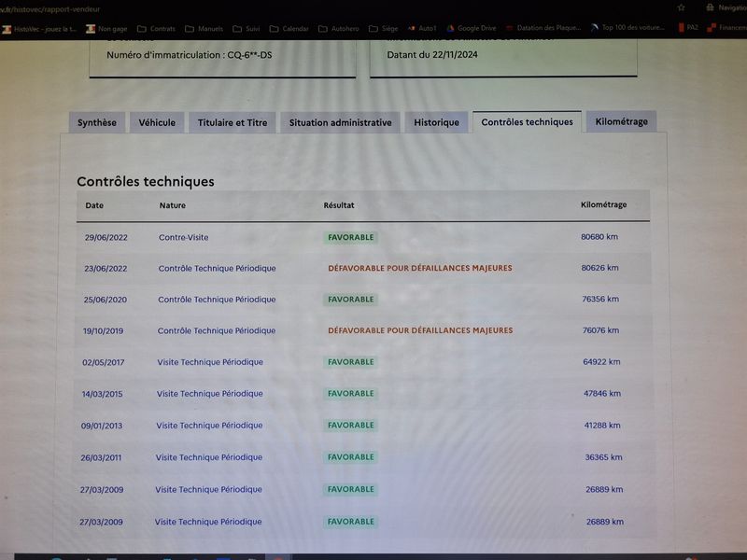This screenshot has height=560, width=747.
Task: Open the Top 100 des voiture bookmark
Action: pyautogui.click(x=627, y=28)
